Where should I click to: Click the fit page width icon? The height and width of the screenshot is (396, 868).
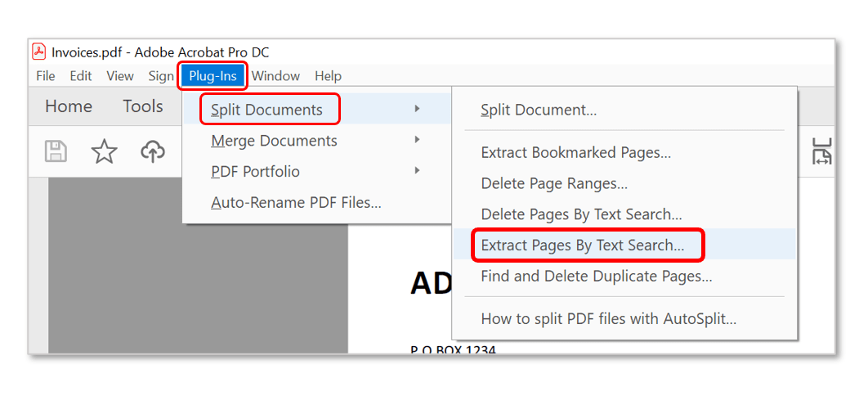click(821, 151)
